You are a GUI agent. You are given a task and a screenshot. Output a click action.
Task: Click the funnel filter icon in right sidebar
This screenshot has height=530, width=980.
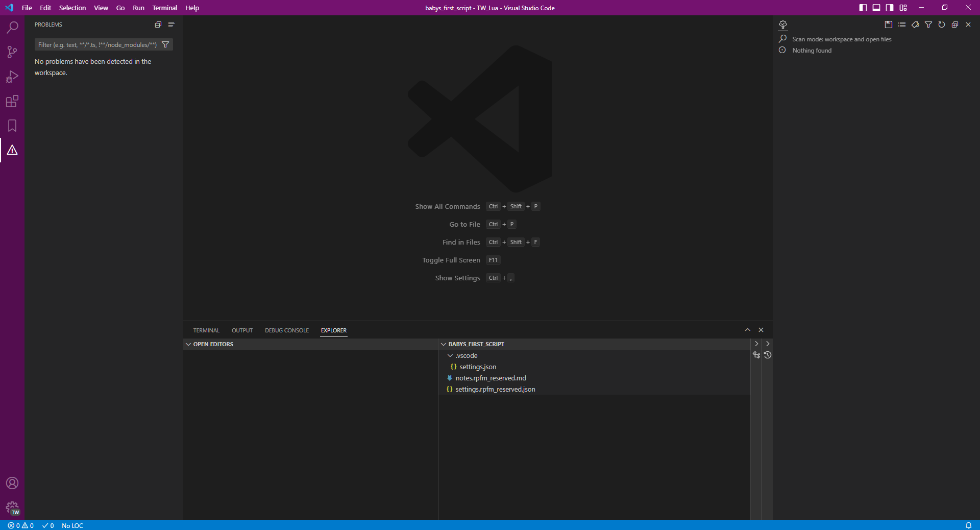[928, 25]
